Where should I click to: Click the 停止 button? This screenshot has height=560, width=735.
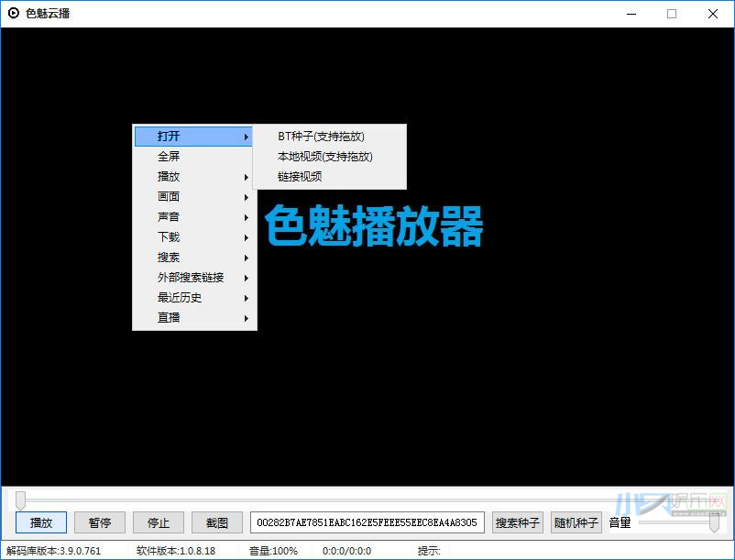click(x=159, y=522)
